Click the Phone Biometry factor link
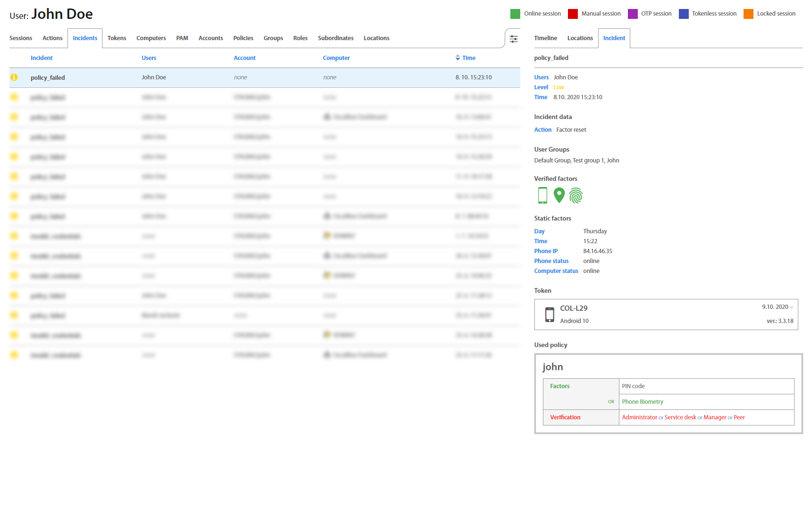Viewport: 812px width, 510px height. pos(642,402)
